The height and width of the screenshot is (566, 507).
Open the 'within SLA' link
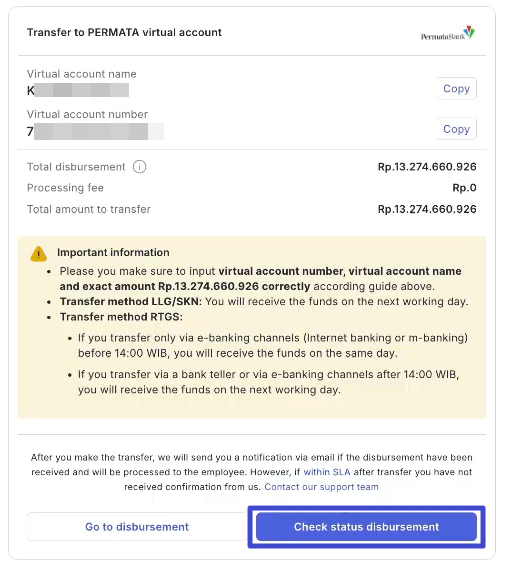tap(327, 472)
